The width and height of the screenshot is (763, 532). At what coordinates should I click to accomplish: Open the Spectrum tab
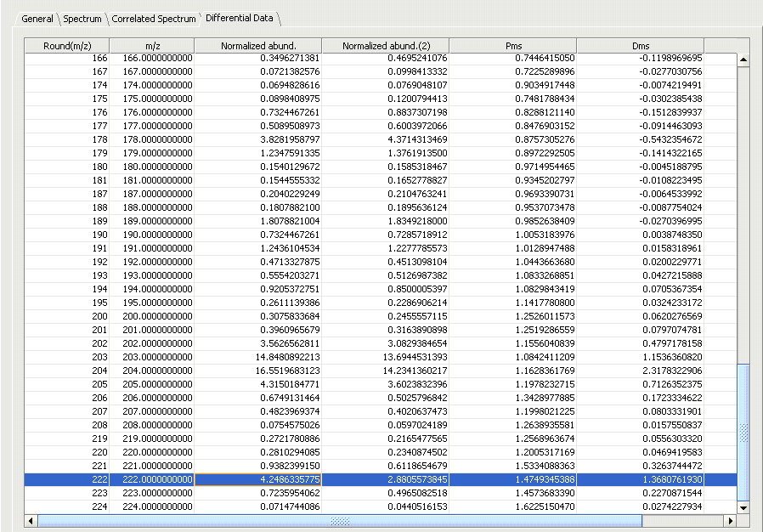pos(82,18)
